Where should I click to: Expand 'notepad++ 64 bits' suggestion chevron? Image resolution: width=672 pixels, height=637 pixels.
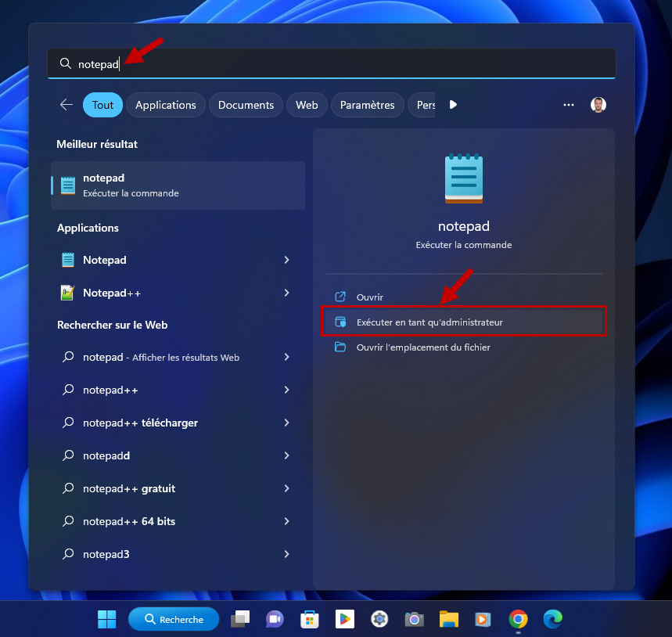click(286, 521)
